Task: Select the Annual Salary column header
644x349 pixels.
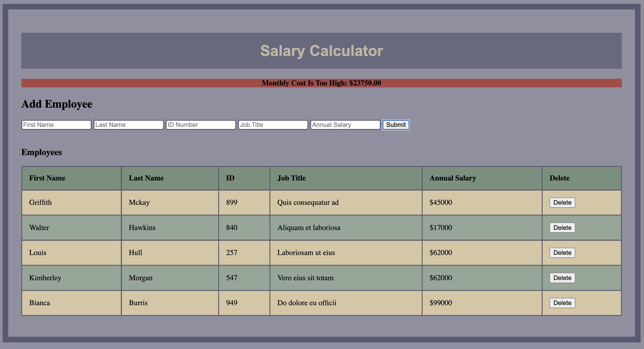Action: point(452,178)
